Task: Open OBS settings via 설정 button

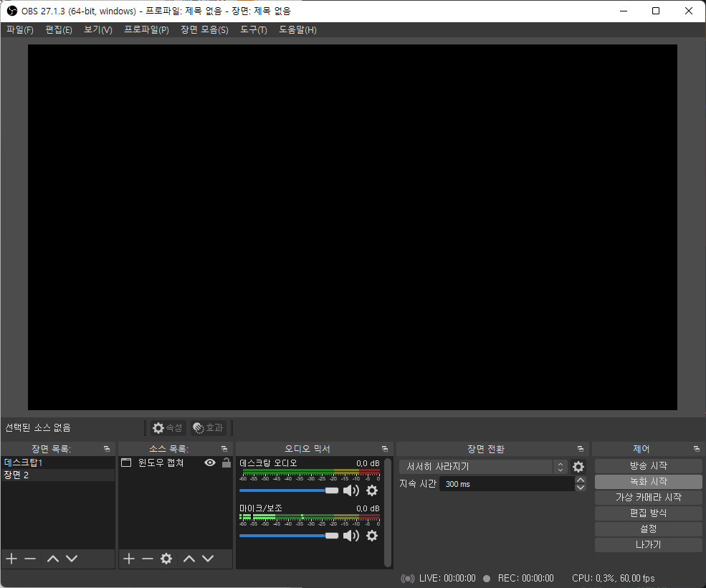Action: [647, 528]
